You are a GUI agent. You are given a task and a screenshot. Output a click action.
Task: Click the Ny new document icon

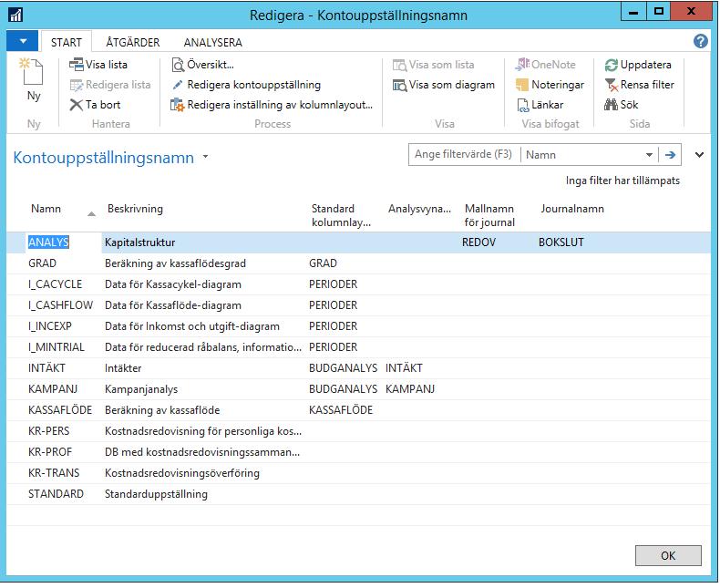click(33, 72)
